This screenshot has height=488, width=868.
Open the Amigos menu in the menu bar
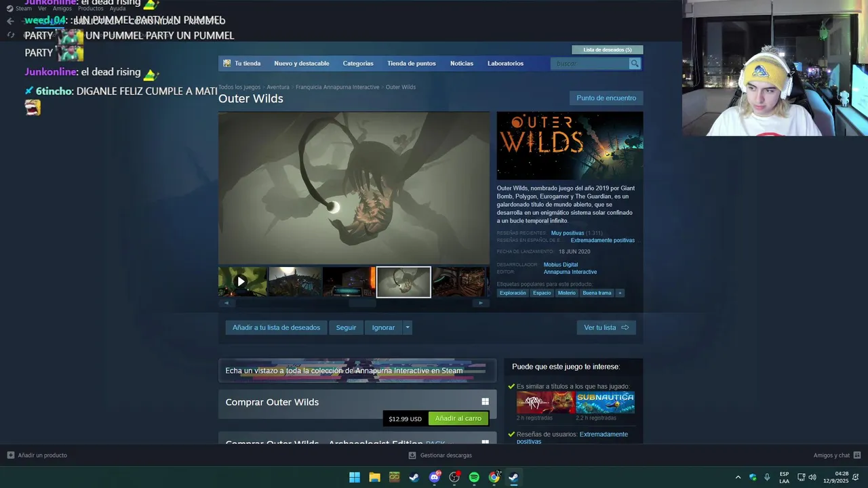62,8
